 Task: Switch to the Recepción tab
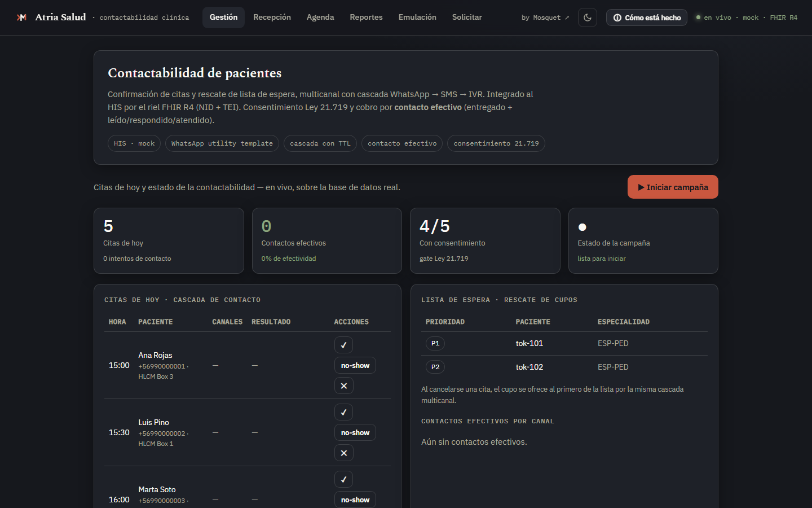[272, 17]
